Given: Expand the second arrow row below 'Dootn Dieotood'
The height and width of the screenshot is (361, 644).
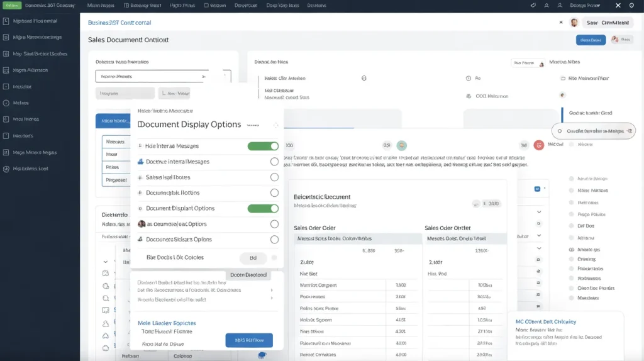Looking at the screenshot, I should (272, 298).
